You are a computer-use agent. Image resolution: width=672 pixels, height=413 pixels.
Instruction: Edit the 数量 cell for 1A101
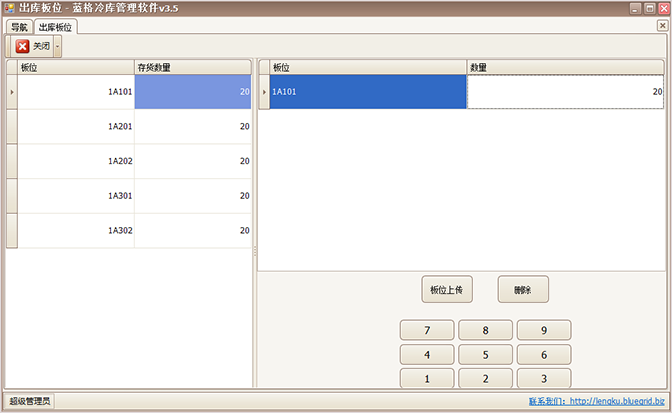(x=565, y=92)
